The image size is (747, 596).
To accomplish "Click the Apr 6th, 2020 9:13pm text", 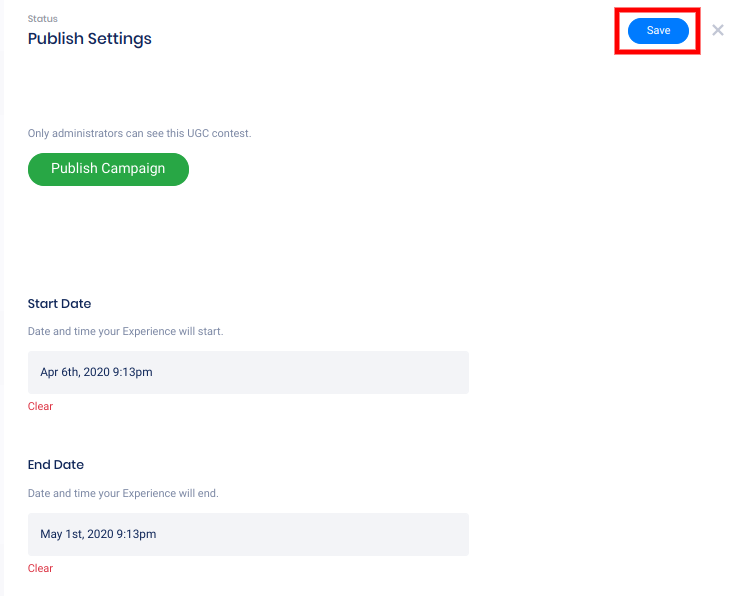I will point(96,372).
